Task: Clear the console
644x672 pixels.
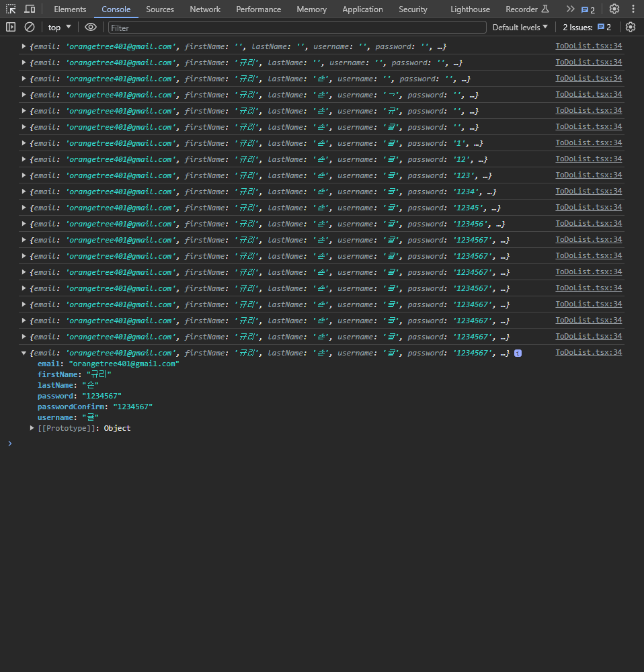Action: [30, 28]
